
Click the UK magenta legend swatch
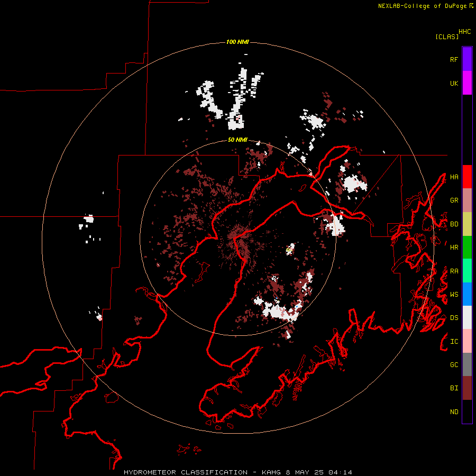click(x=467, y=83)
